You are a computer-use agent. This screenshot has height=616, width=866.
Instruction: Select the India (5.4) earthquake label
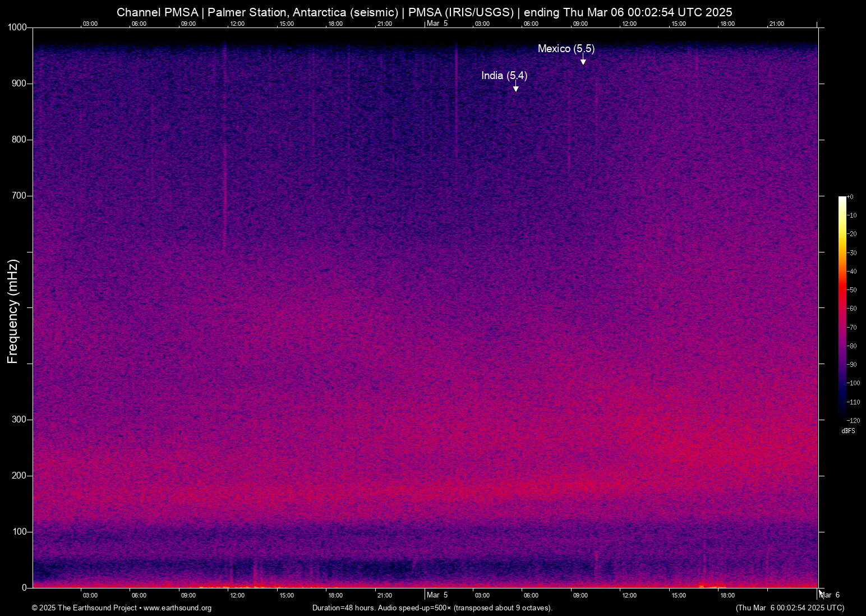(504, 76)
